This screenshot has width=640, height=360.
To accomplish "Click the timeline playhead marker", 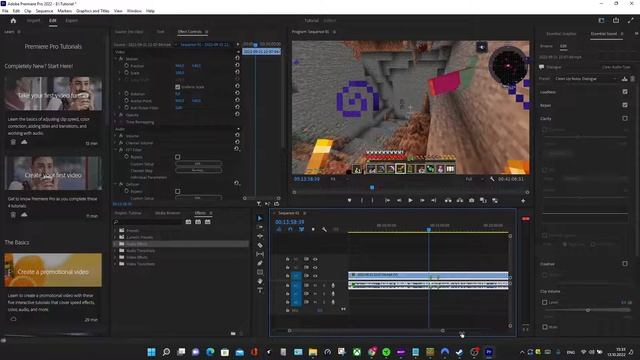I will coord(429,229).
